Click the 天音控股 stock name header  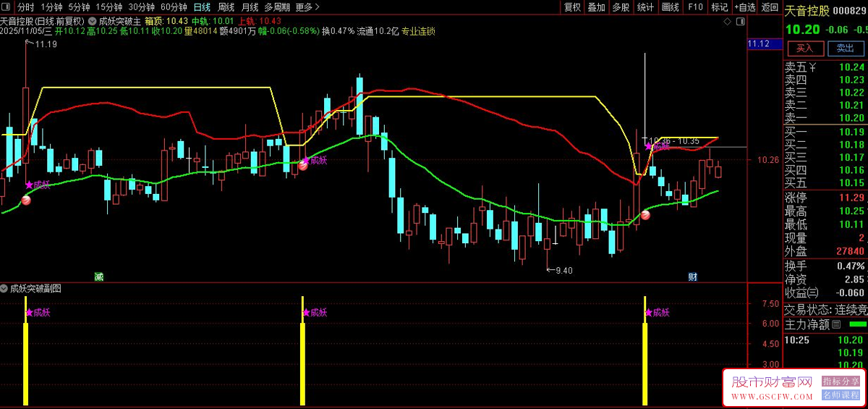coord(807,10)
